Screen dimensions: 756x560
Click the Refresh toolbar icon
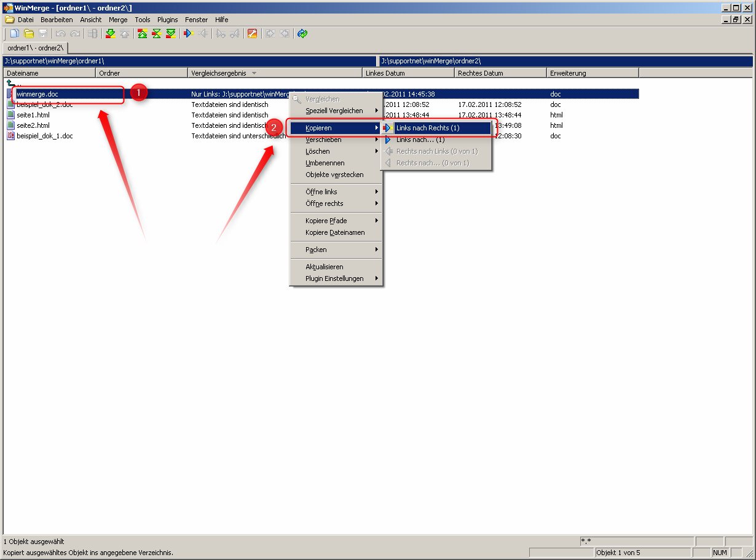(x=302, y=33)
